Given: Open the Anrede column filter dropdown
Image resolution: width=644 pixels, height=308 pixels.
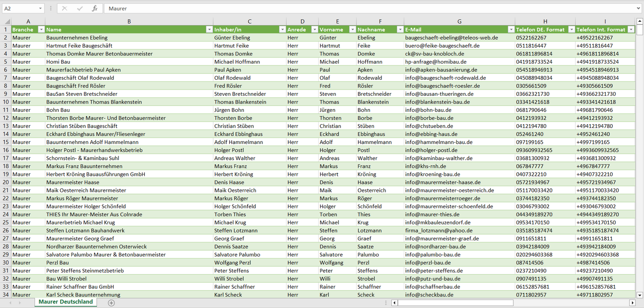Looking at the screenshot, I should (314, 29).
